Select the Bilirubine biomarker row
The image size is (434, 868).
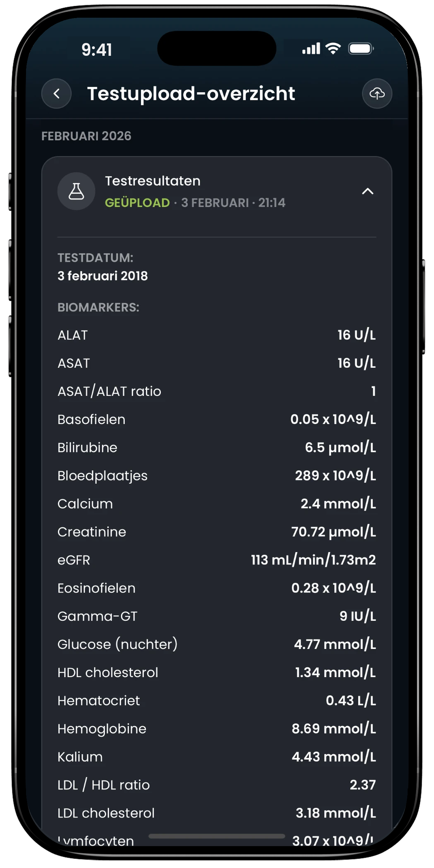click(x=217, y=448)
